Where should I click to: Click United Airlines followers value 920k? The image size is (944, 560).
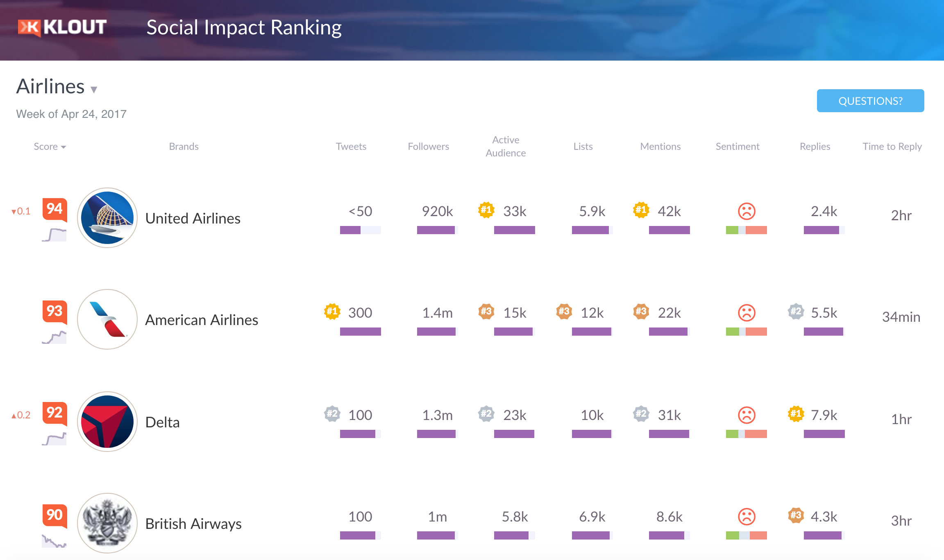(x=438, y=211)
